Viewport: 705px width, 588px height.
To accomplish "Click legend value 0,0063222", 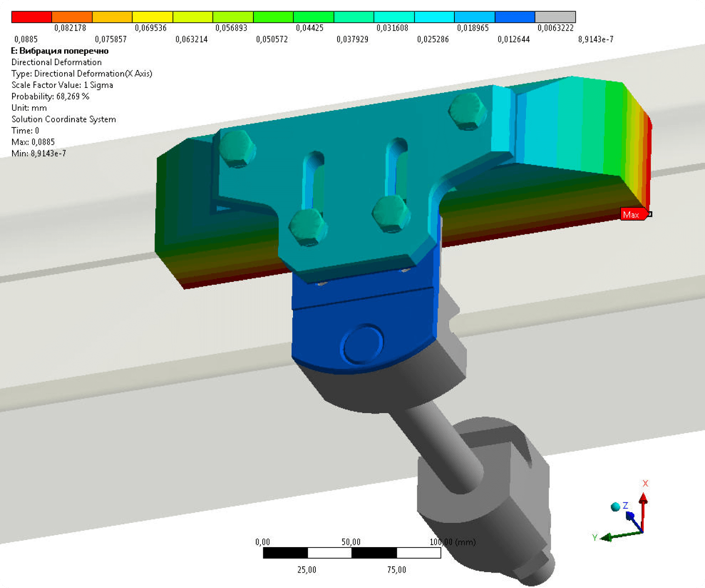I will [556, 28].
